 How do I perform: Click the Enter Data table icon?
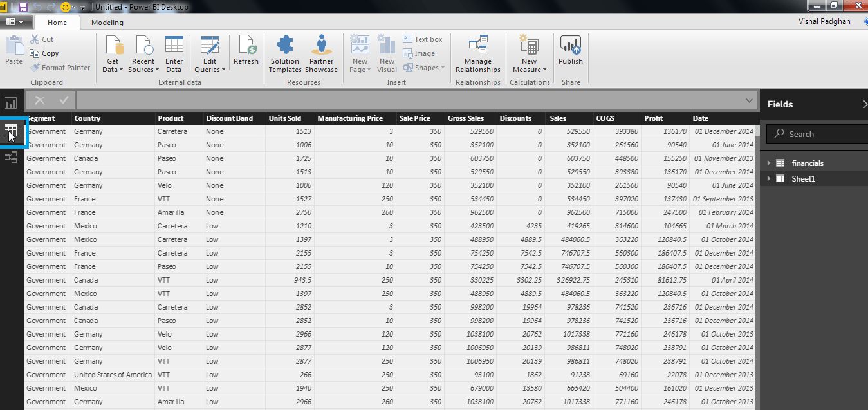tap(174, 44)
